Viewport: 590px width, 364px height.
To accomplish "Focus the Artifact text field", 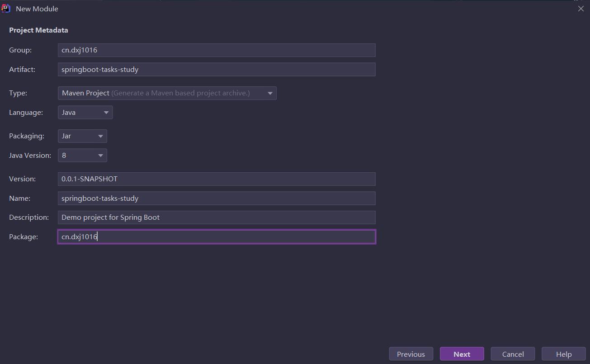I will point(217,70).
